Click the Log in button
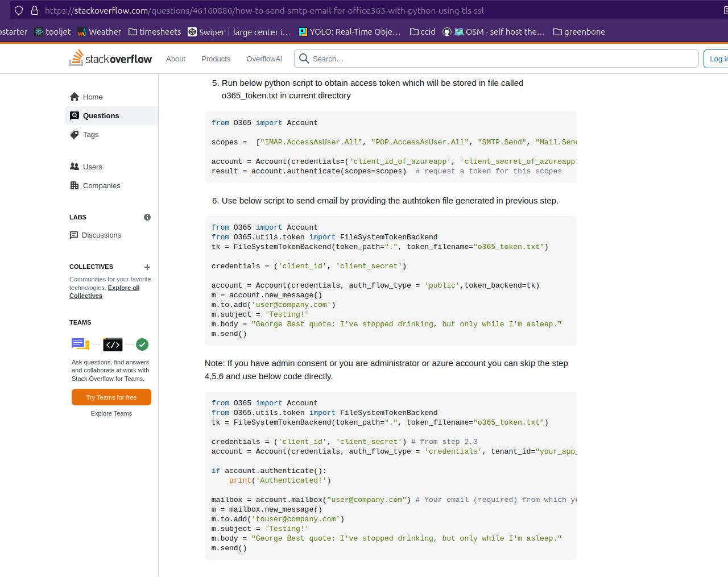The height and width of the screenshot is (577, 728). coord(716,59)
